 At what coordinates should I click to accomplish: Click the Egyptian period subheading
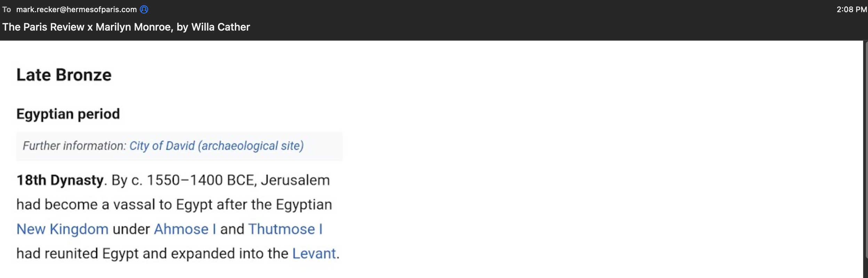click(x=68, y=114)
